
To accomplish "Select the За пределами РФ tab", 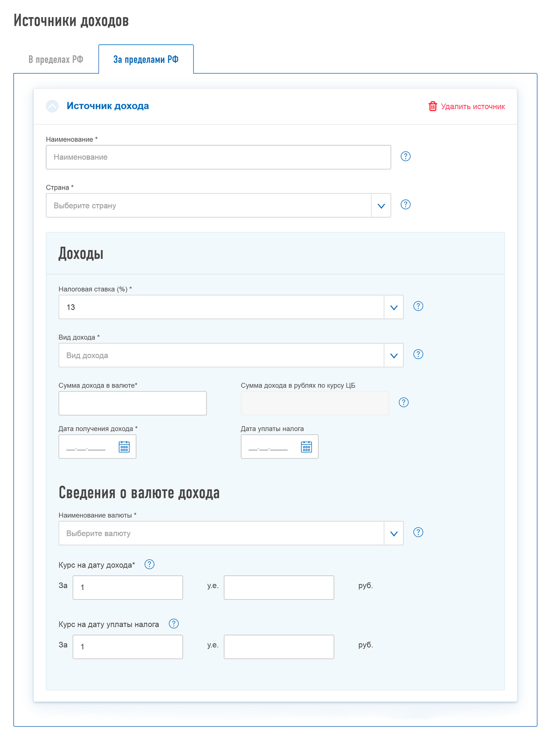I will pos(146,59).
